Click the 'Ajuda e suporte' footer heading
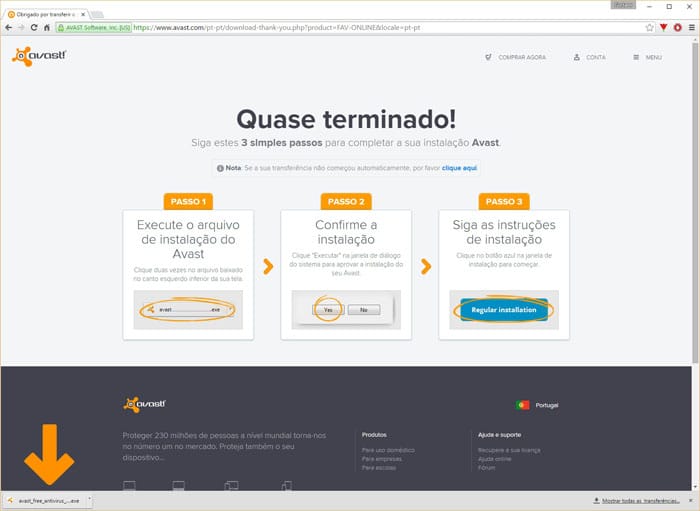Screen dimensions: 700x511 tap(500, 435)
